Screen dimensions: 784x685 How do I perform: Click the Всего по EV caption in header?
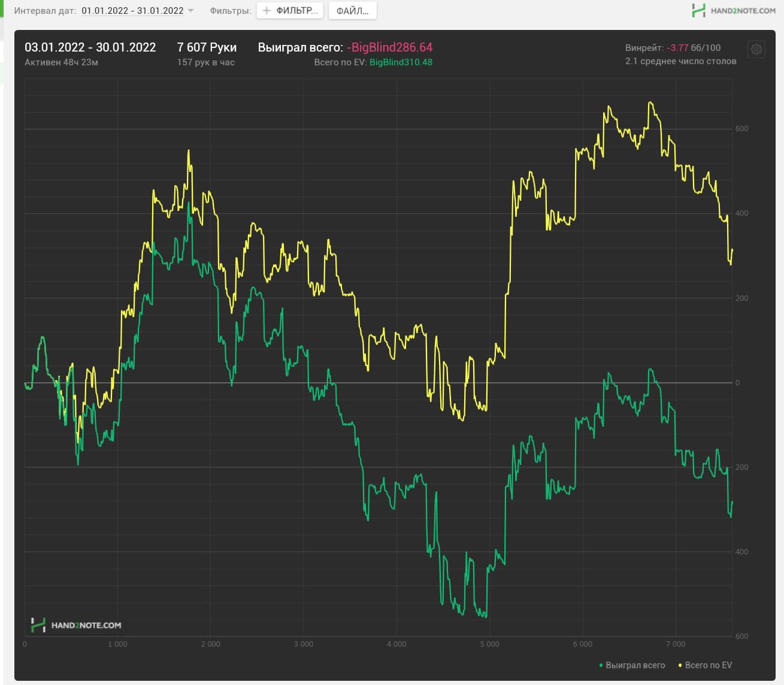340,62
